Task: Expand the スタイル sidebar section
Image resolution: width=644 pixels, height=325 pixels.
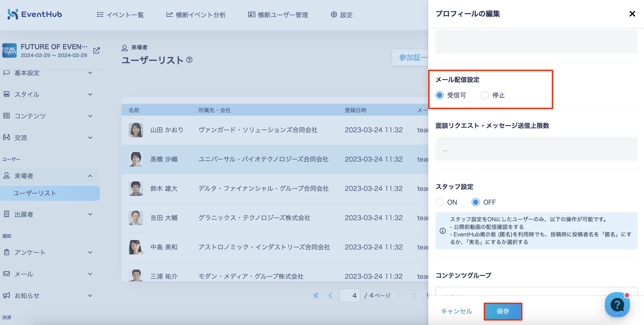Action: coord(48,94)
